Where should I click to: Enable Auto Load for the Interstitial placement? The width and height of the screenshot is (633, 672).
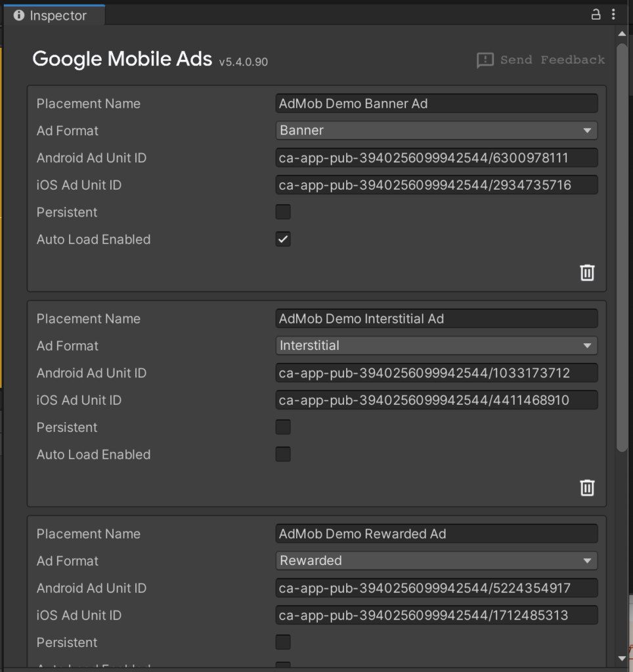(282, 454)
